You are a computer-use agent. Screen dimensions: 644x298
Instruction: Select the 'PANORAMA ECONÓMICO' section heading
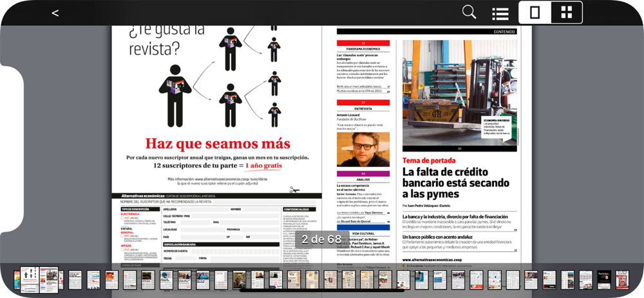tap(363, 49)
